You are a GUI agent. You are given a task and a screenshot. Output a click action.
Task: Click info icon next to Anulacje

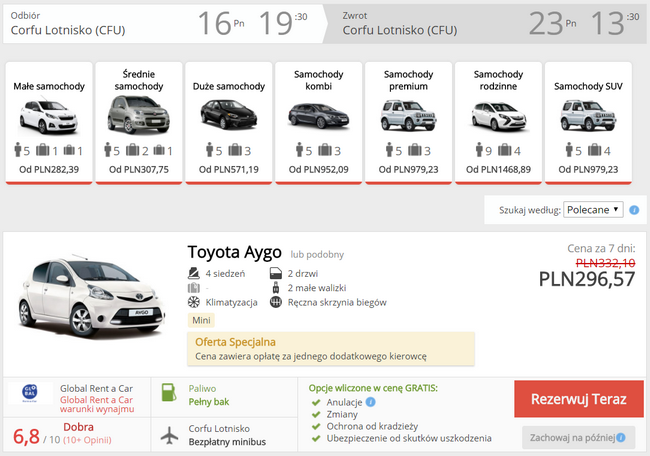371,402
